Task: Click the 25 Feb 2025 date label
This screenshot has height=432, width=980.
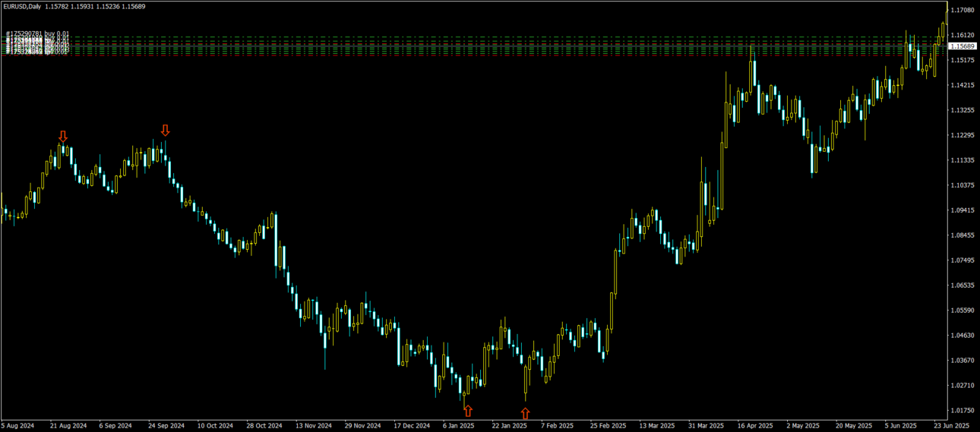Action: coord(608,426)
